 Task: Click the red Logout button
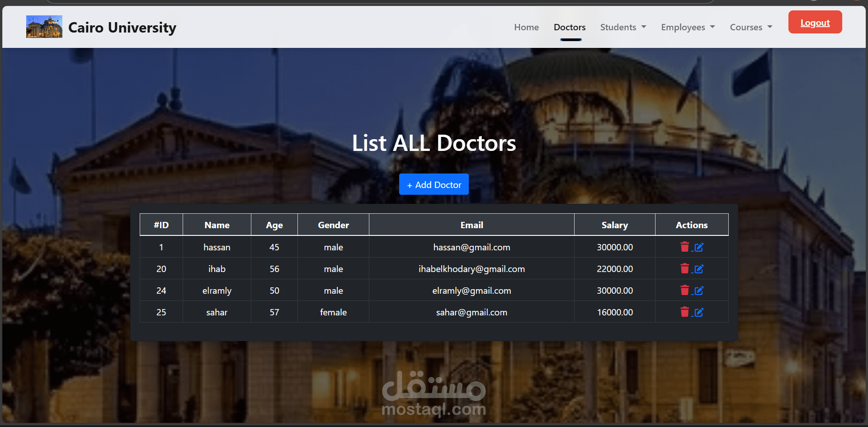pyautogui.click(x=815, y=22)
